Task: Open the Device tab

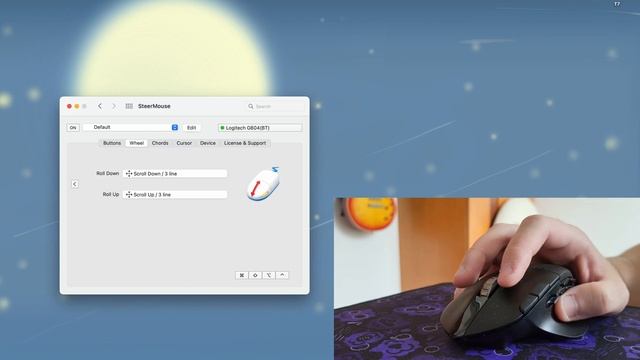Action: (208, 143)
